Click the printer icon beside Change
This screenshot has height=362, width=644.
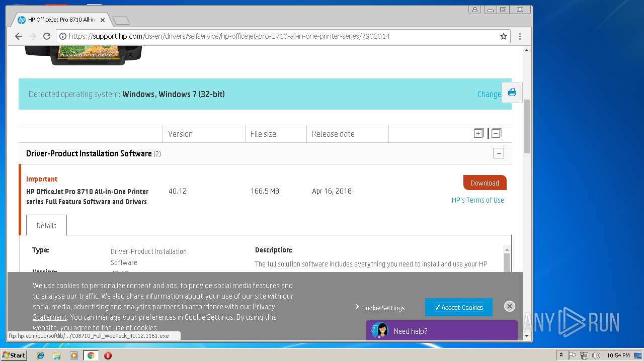coord(512,93)
